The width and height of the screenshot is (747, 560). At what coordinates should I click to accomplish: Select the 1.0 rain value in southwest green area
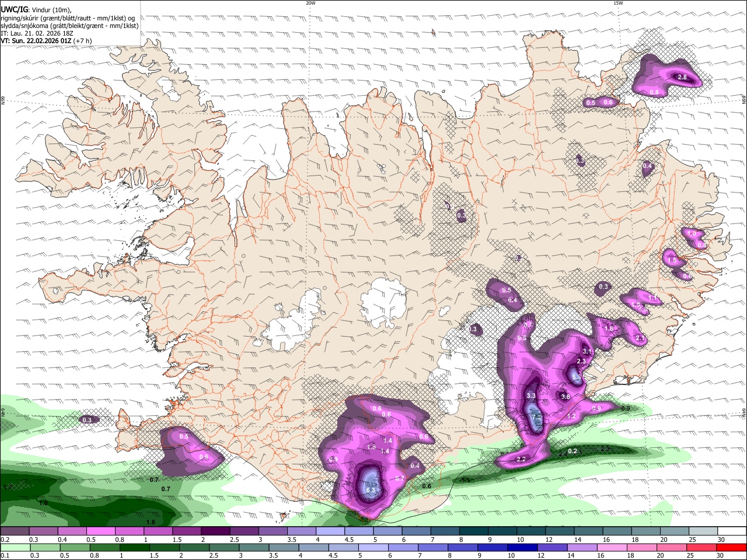click(x=43, y=503)
